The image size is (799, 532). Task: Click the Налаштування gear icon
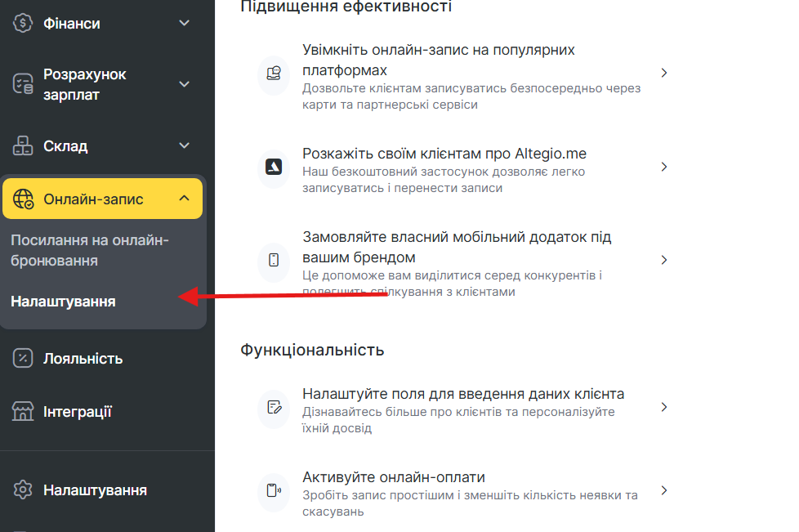[x=23, y=490]
